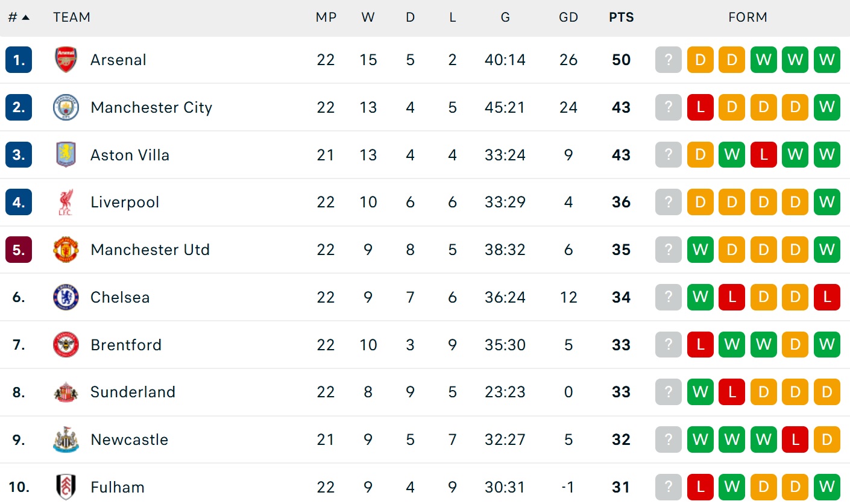Sort standings by PTS column header

621,17
